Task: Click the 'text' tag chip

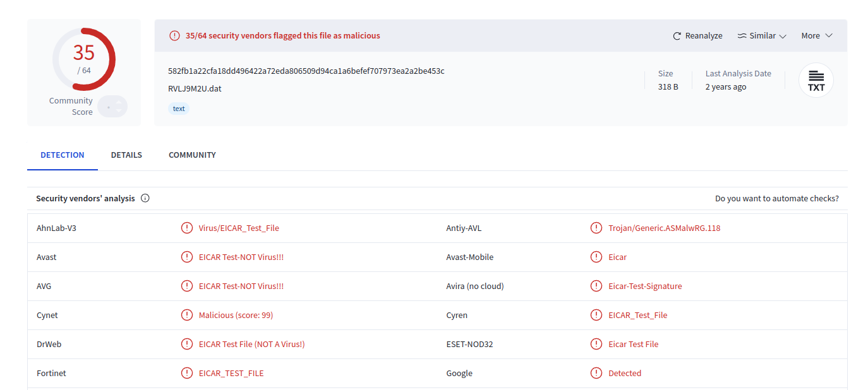Action: click(179, 109)
